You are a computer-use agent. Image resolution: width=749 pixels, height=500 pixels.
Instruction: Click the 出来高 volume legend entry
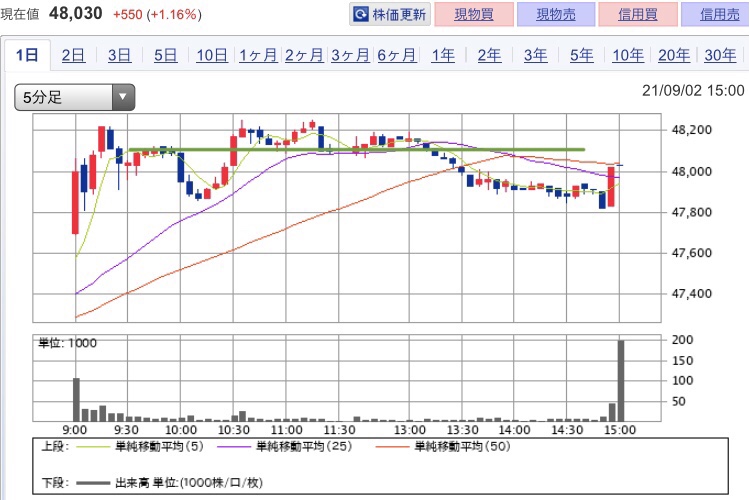pyautogui.click(x=170, y=483)
